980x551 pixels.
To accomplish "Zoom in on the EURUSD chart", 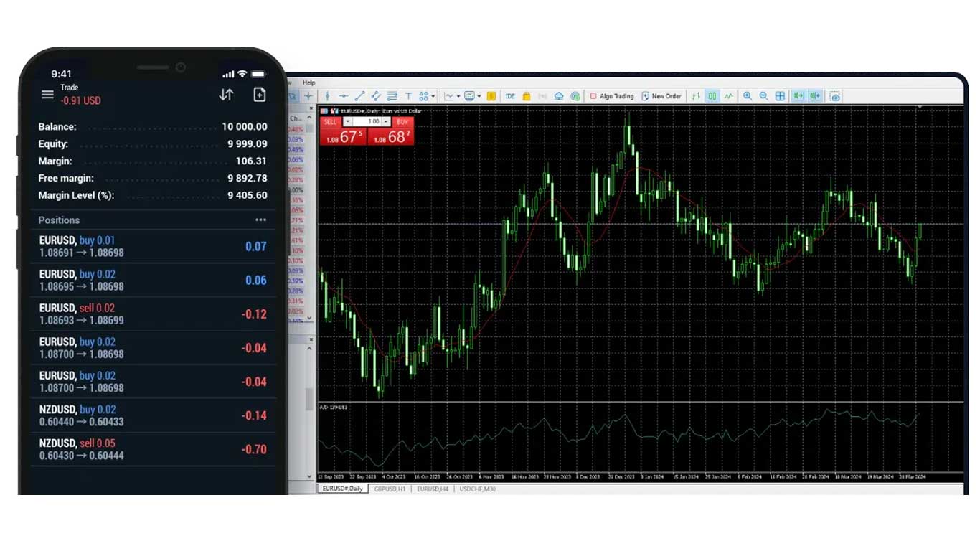I will point(748,95).
